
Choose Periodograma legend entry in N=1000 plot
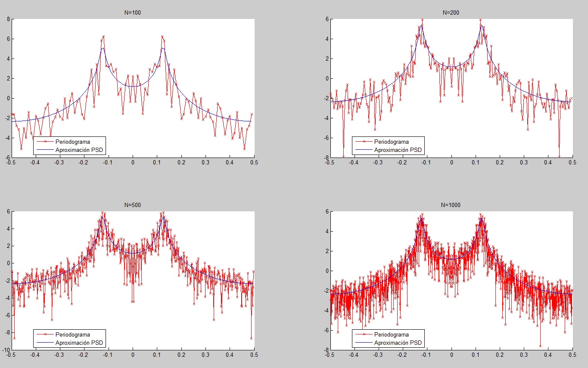click(391, 334)
